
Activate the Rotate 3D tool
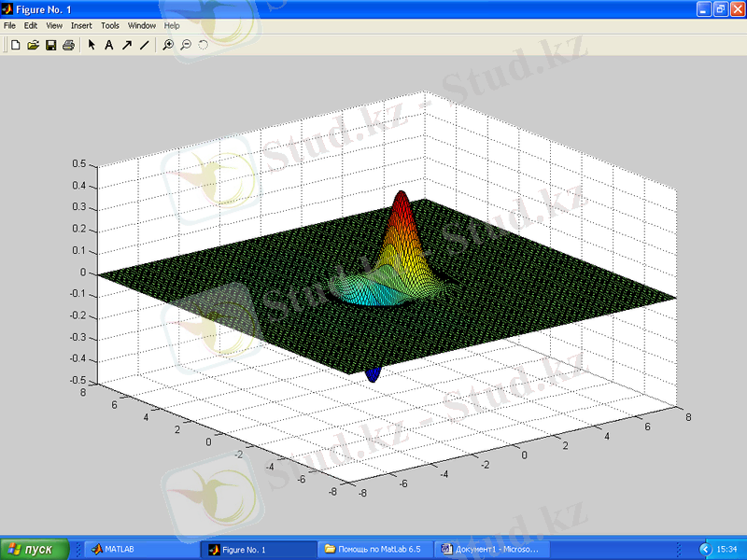coord(203,44)
